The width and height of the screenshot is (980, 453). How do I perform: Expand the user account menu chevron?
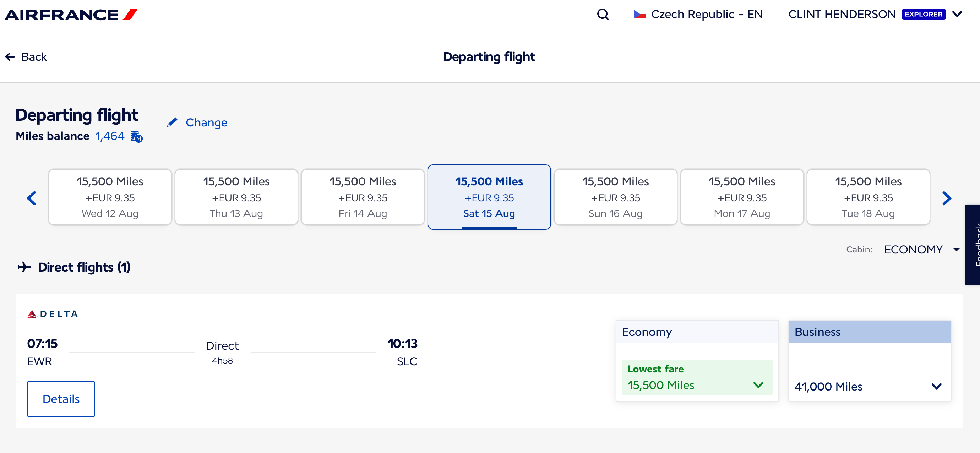coord(957,15)
